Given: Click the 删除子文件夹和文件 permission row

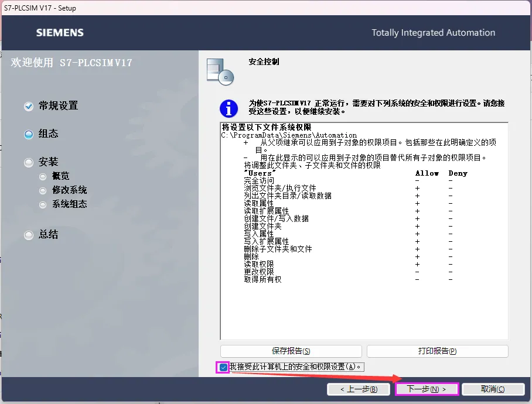Looking at the screenshot, I should point(347,249).
